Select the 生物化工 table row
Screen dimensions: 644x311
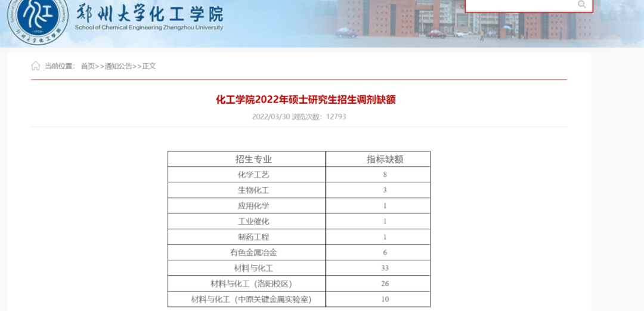pos(253,190)
